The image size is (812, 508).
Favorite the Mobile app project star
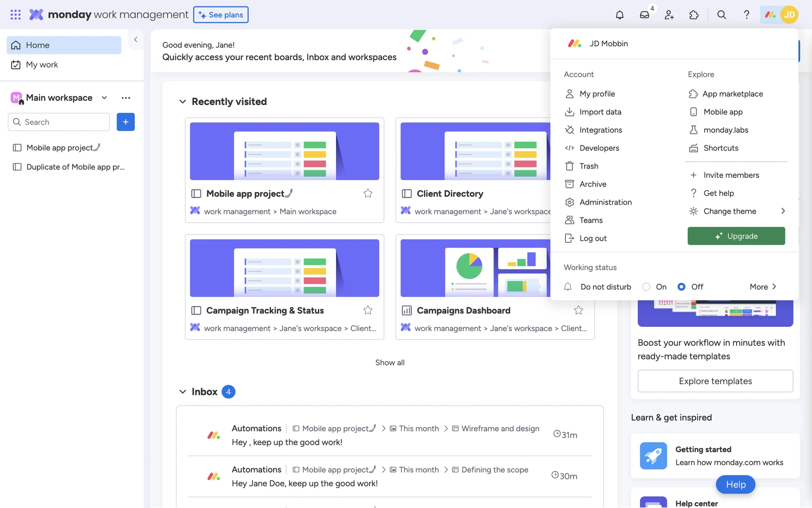click(368, 193)
